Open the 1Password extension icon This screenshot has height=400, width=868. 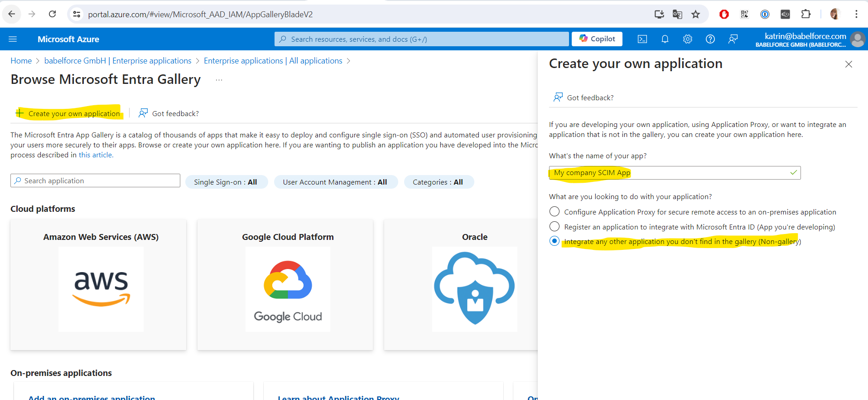pyautogui.click(x=765, y=15)
